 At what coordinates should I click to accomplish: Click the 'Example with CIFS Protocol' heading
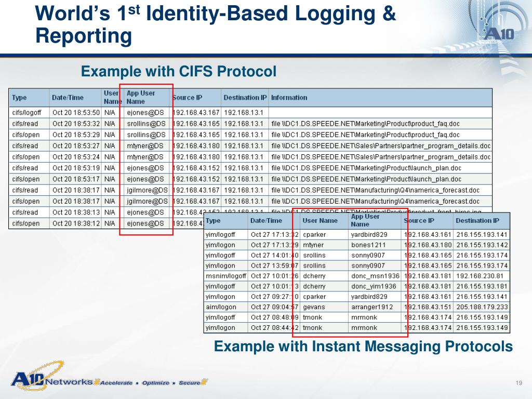coord(179,71)
